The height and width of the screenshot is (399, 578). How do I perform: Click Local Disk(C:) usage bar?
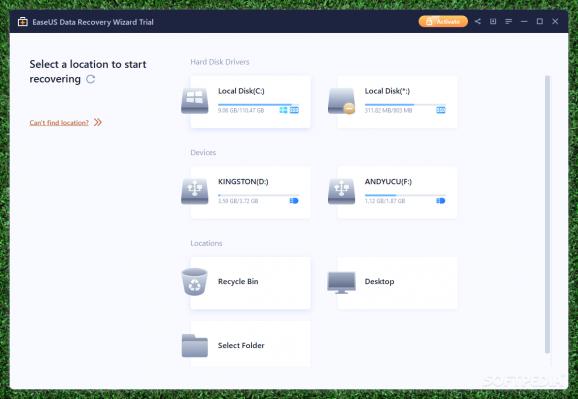tap(258, 104)
